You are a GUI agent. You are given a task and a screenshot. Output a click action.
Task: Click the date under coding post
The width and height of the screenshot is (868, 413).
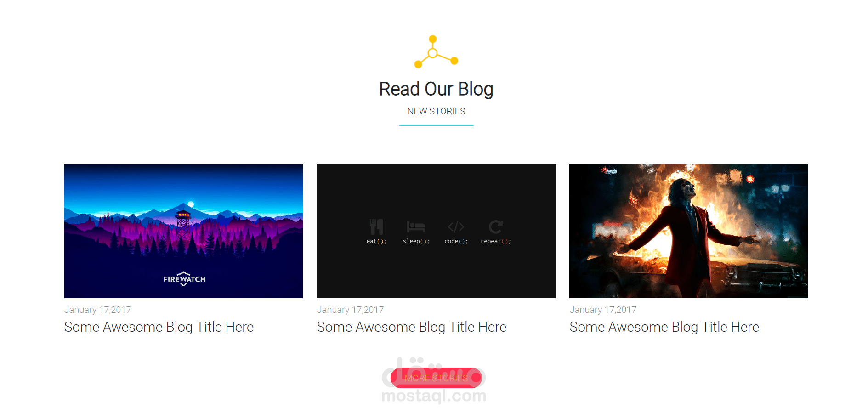[350, 310]
